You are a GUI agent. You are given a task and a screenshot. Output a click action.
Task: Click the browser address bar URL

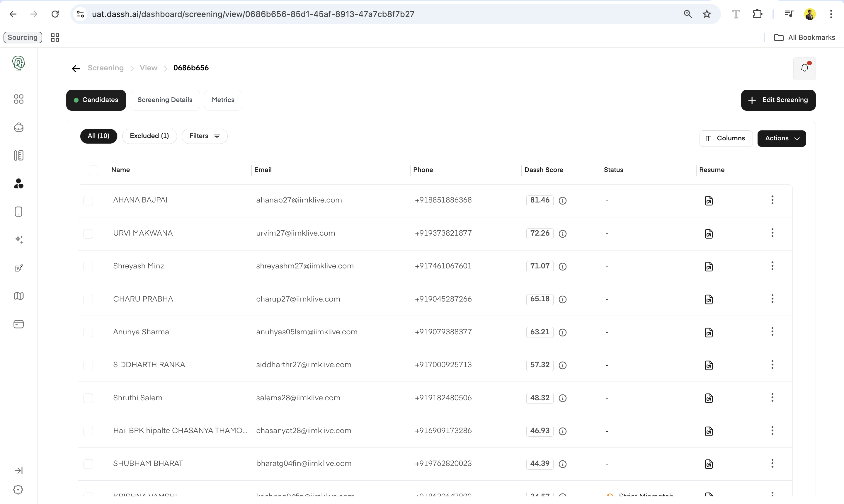[x=253, y=14]
